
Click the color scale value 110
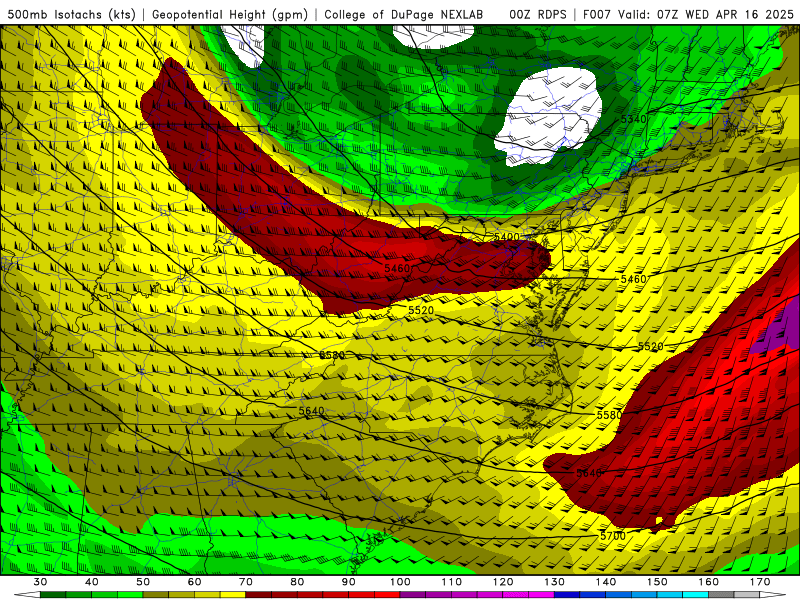click(452, 582)
